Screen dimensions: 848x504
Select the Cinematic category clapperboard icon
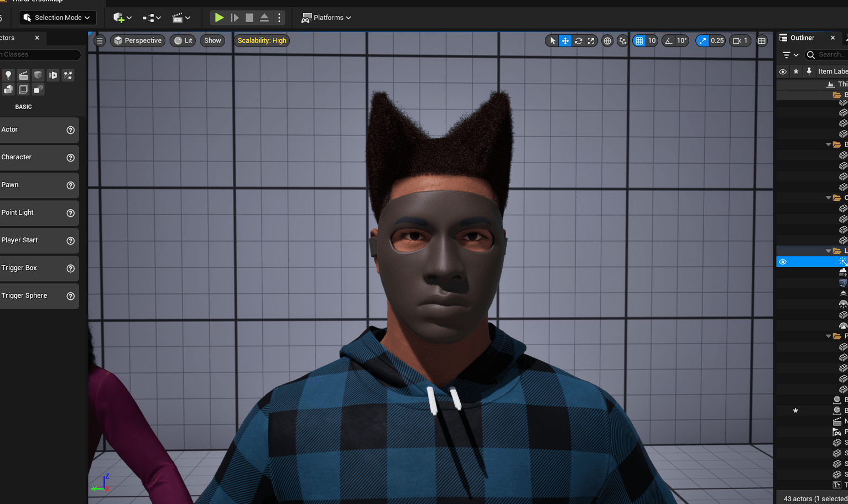pyautogui.click(x=23, y=75)
